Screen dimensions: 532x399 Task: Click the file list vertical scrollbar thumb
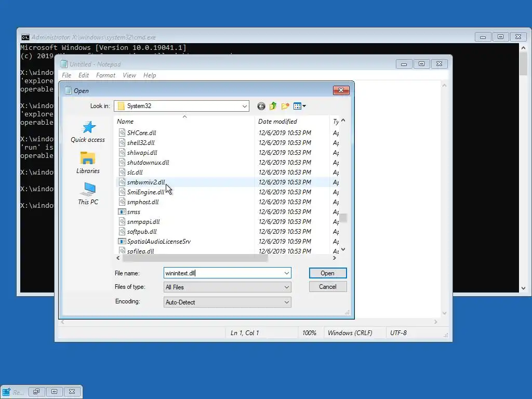pyautogui.click(x=343, y=218)
